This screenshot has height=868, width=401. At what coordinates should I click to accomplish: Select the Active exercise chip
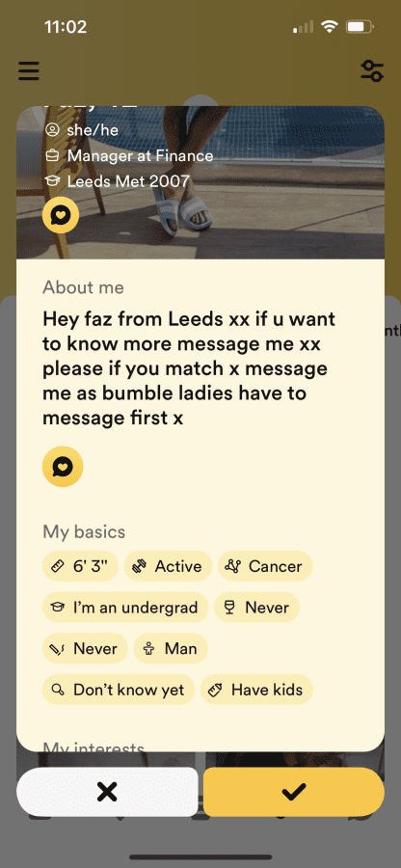(x=168, y=566)
